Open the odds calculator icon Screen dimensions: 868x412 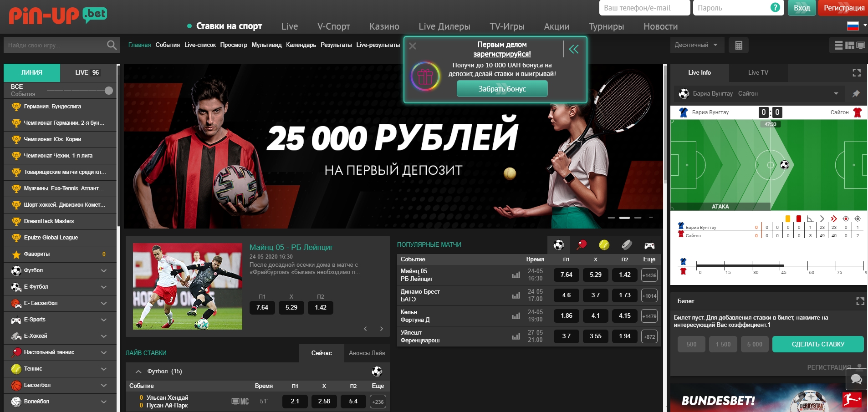tap(739, 45)
